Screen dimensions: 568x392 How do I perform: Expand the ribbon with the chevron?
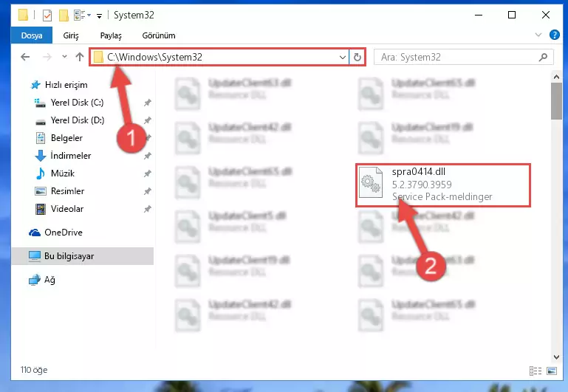(538, 35)
